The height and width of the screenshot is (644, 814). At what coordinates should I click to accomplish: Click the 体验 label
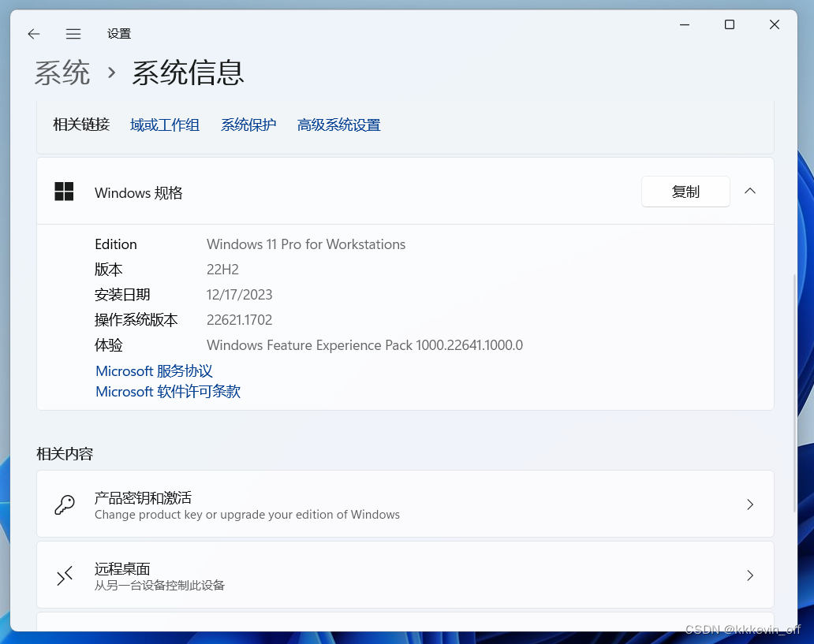109,345
